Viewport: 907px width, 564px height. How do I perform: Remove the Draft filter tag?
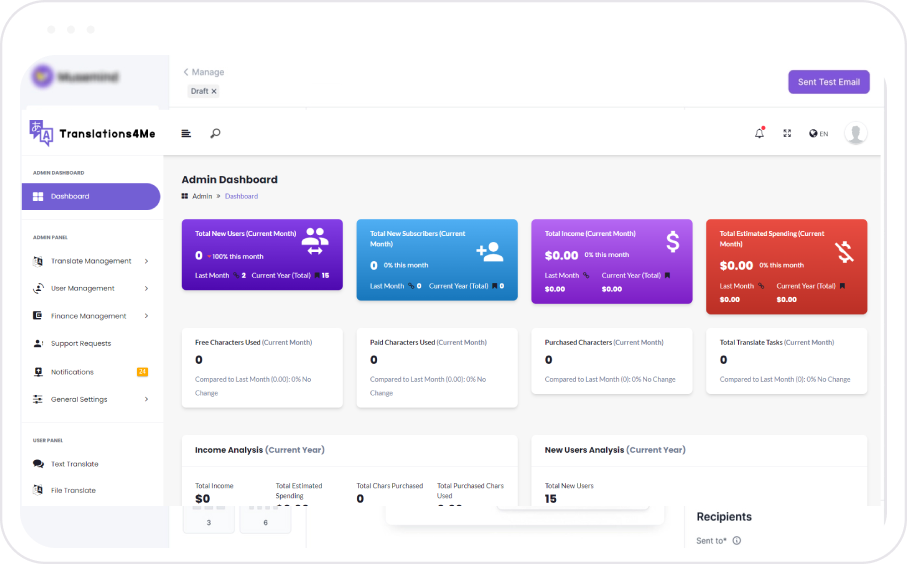[x=214, y=91]
